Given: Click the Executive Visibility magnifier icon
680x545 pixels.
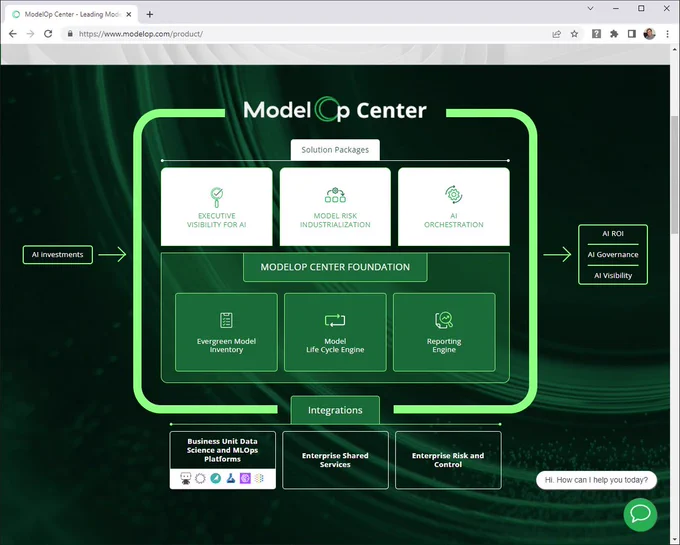Looking at the screenshot, I should click(x=217, y=197).
